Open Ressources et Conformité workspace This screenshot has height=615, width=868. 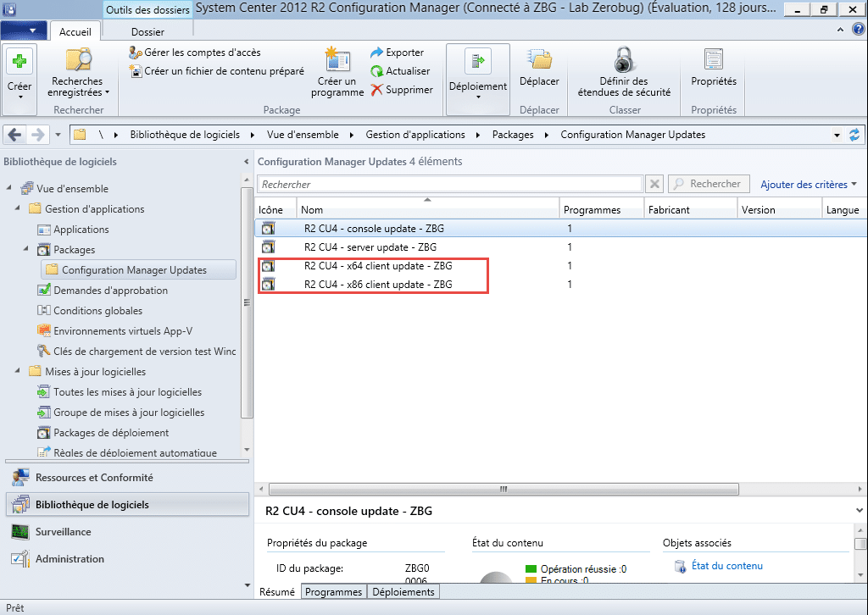coord(127,477)
